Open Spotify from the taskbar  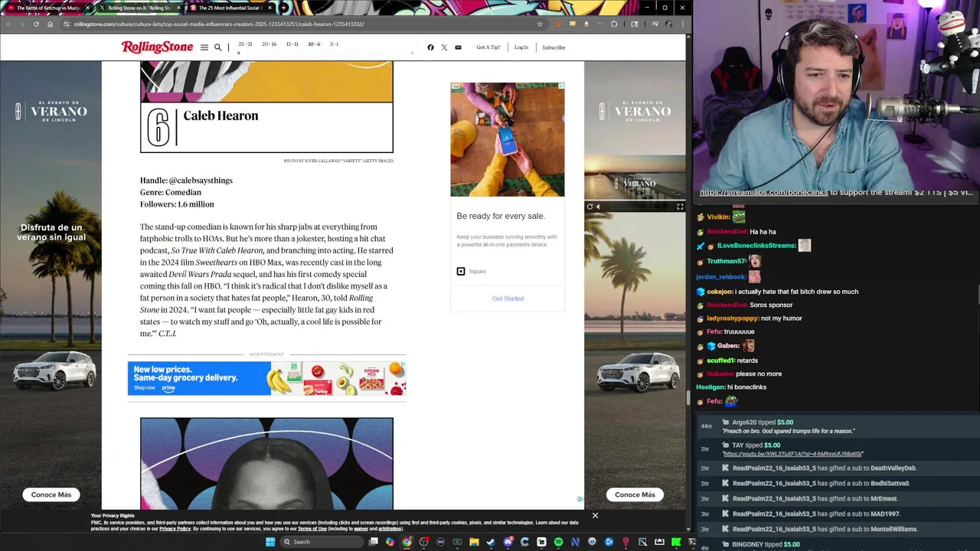558,542
